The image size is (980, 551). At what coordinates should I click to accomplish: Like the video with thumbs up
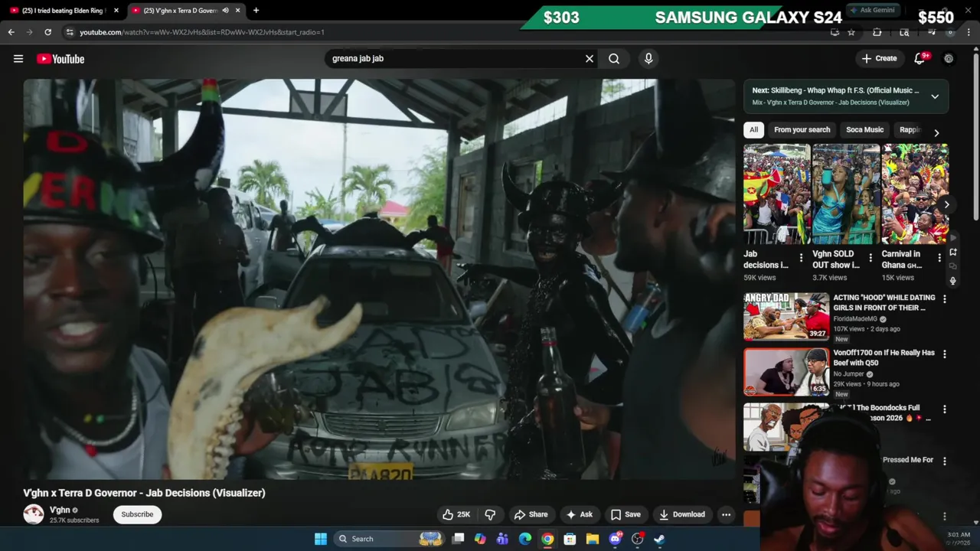456,514
